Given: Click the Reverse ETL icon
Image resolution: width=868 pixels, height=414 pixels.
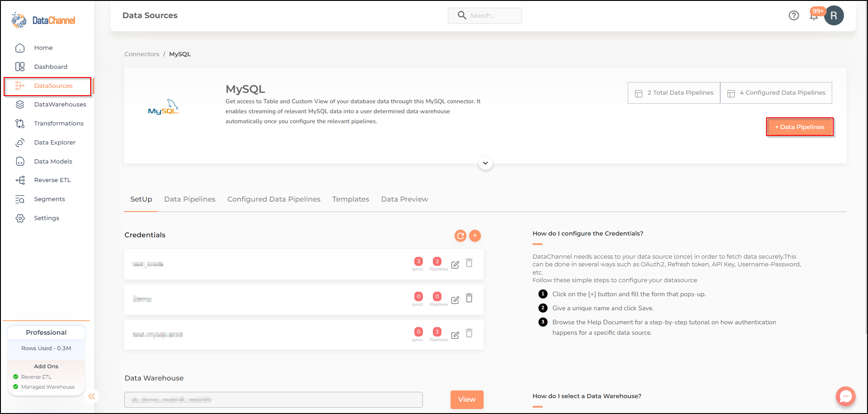Looking at the screenshot, I should tap(20, 180).
